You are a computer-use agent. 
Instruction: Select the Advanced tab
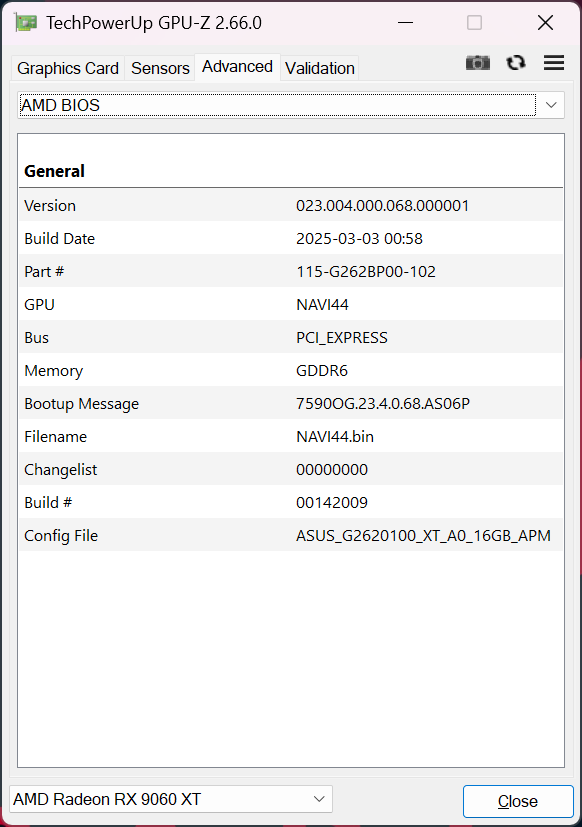tap(237, 67)
